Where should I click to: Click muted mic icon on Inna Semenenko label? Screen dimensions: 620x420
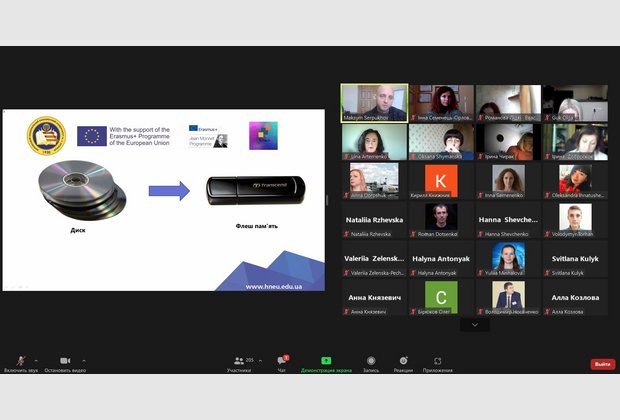tap(480, 195)
